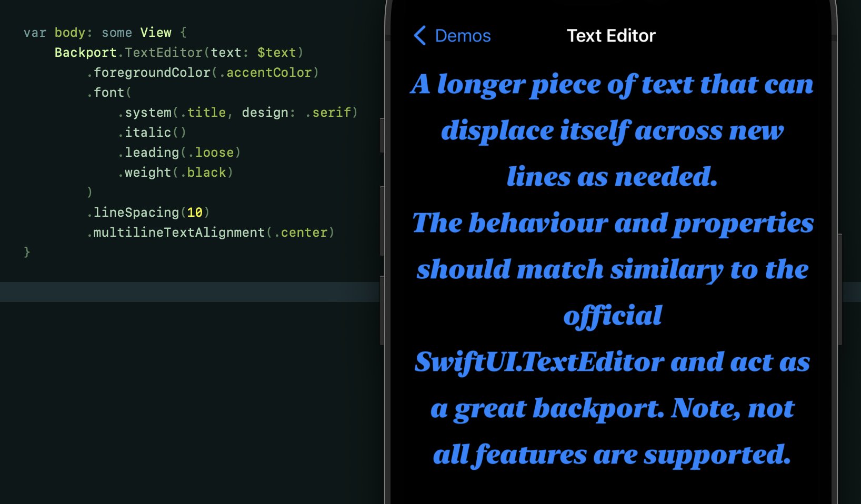Place cursor at 'all features are supported.'

(612, 455)
